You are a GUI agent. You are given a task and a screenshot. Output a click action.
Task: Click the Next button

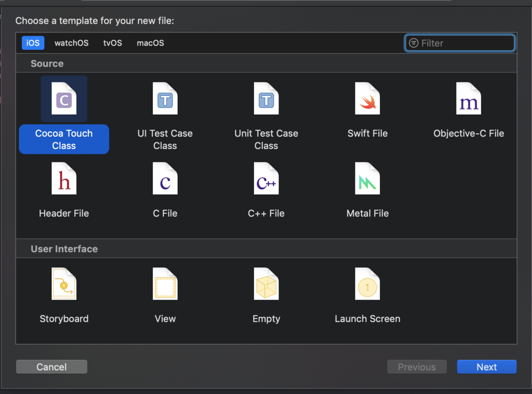pos(486,367)
